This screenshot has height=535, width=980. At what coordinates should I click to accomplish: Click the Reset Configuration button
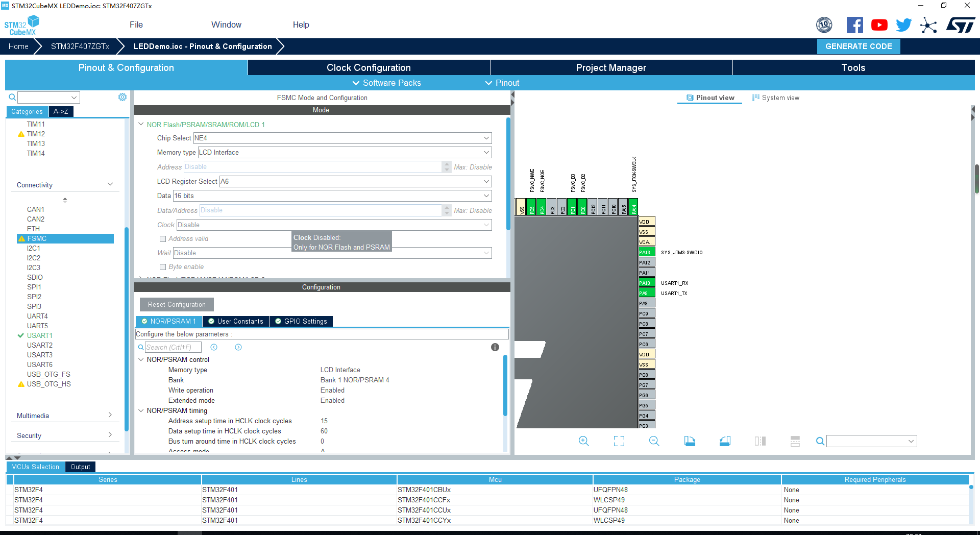[x=177, y=304]
